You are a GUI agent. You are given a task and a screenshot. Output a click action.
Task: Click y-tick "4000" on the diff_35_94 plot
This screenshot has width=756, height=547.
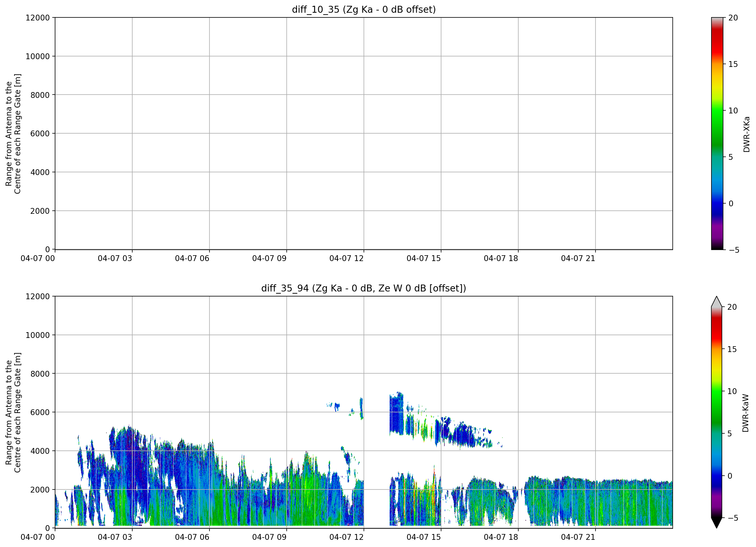coord(40,451)
